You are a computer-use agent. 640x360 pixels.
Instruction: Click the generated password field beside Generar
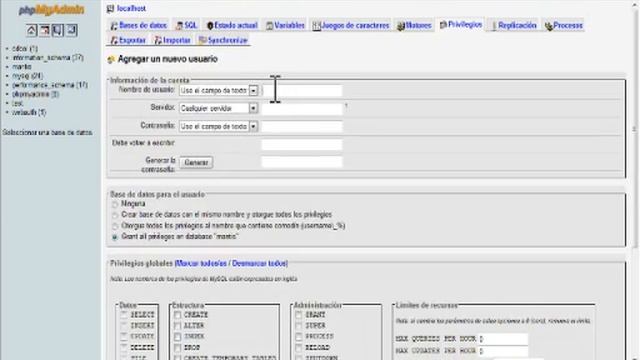click(302, 162)
